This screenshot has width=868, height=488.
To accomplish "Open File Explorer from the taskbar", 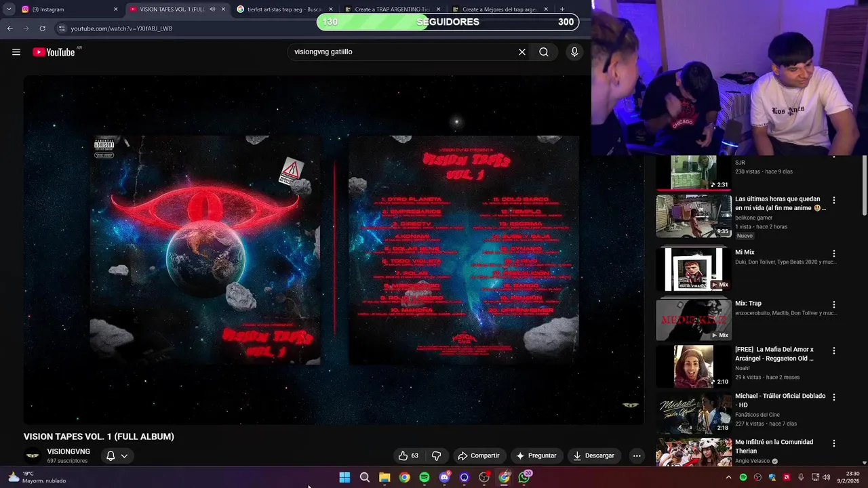I will pos(384,477).
